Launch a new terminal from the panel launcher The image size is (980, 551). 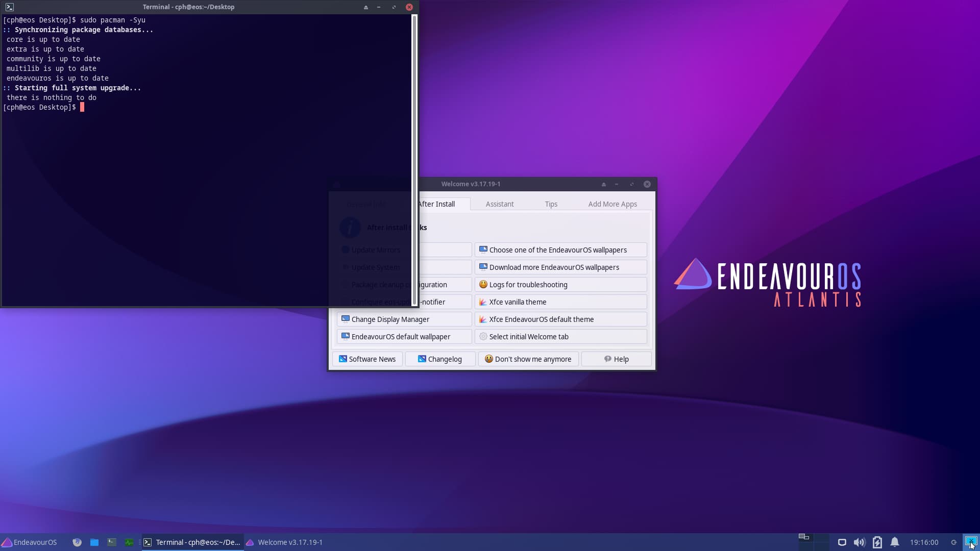coord(112,542)
